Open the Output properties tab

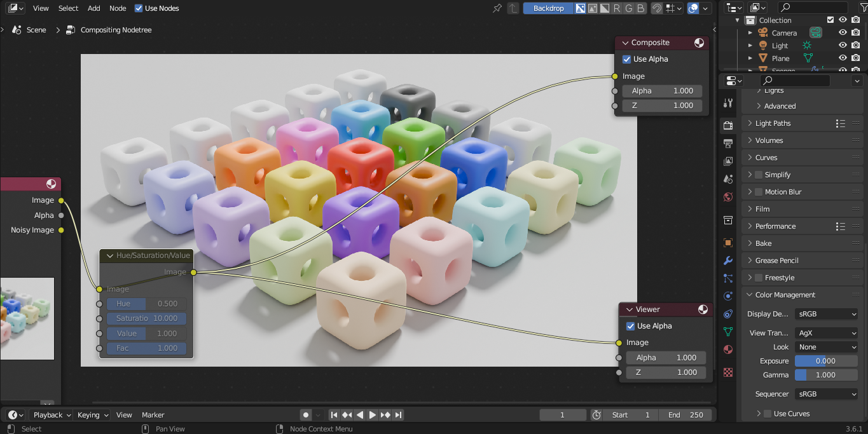pyautogui.click(x=729, y=144)
